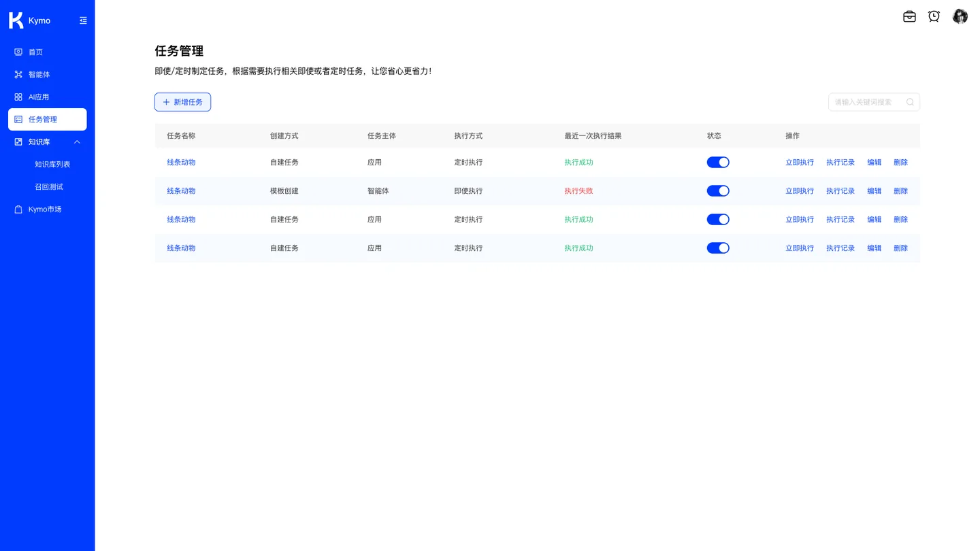Collapse the 知识库 submenu chevron
The height and width of the screenshot is (551, 980).
[x=77, y=141]
